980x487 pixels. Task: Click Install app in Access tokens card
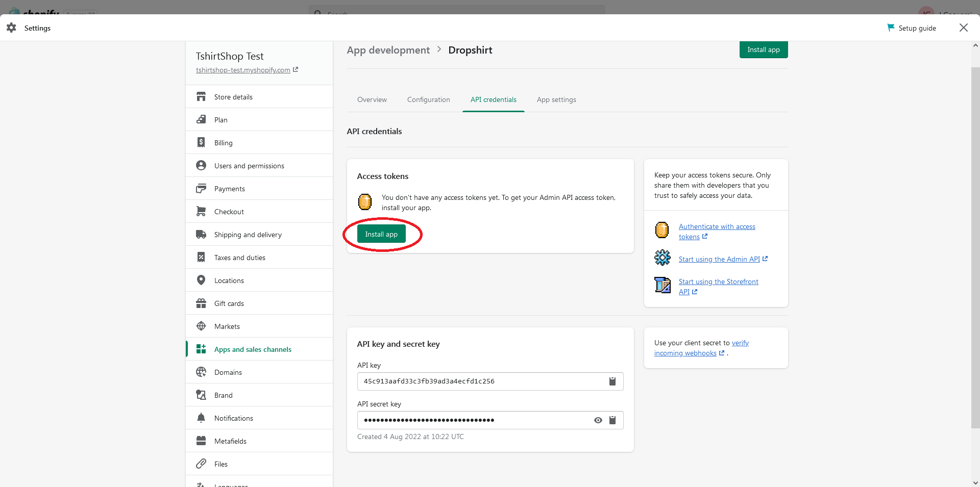click(x=381, y=234)
